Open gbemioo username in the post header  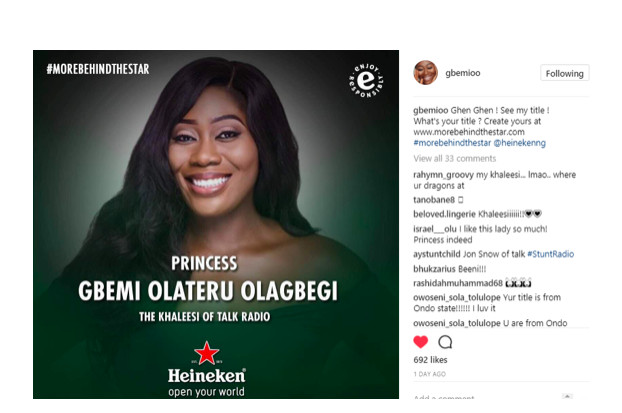click(x=463, y=73)
